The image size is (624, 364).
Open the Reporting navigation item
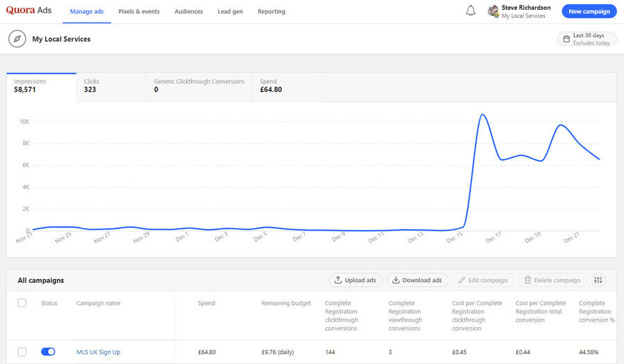[271, 12]
